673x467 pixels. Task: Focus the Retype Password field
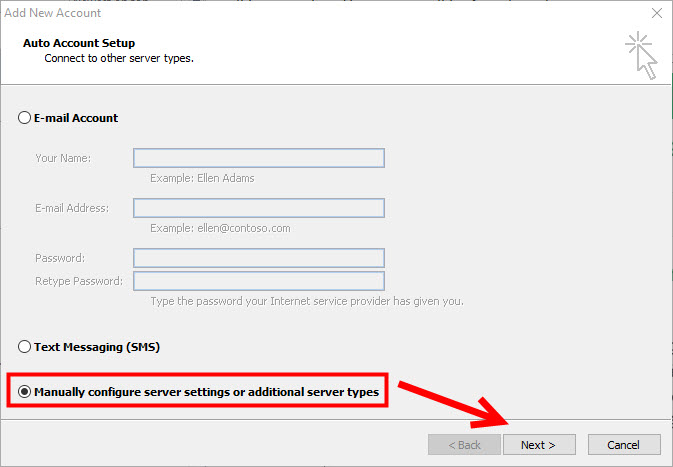[x=259, y=281]
